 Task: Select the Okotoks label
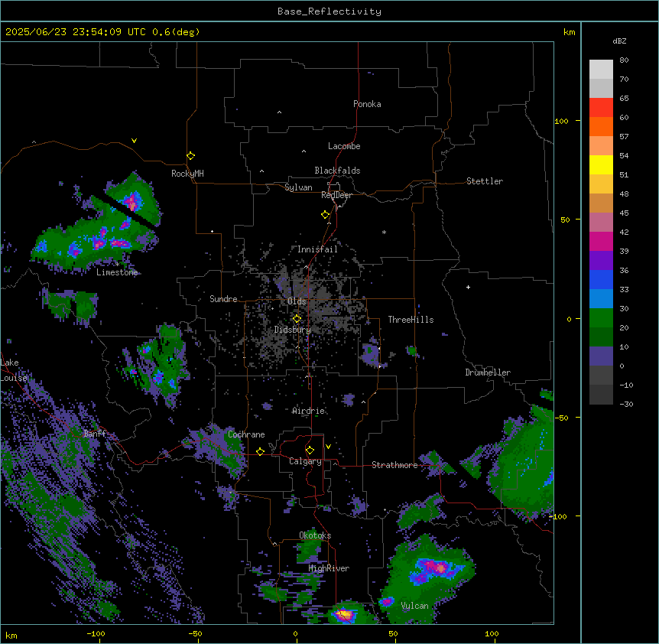coord(315,535)
